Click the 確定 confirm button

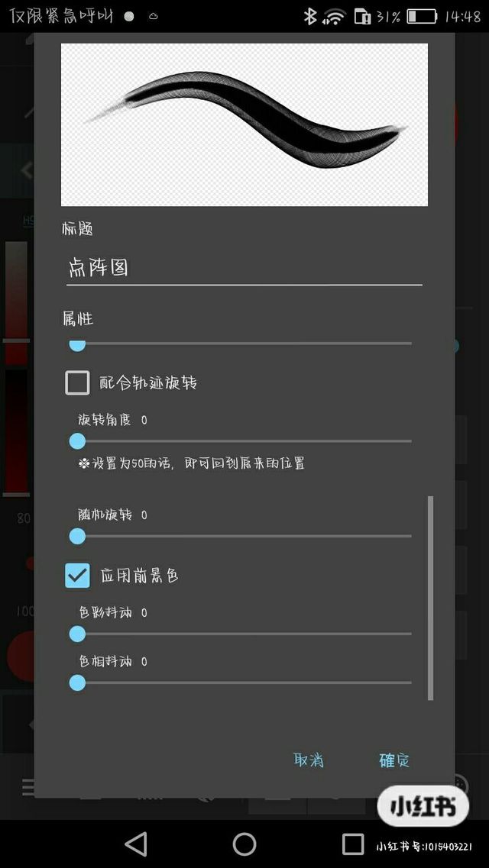click(x=394, y=760)
